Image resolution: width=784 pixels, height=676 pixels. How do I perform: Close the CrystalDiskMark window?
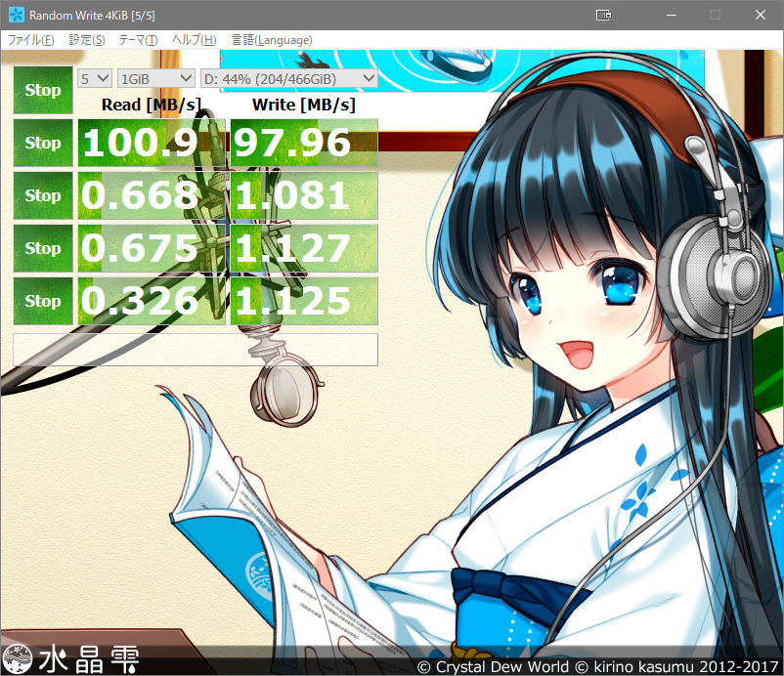click(761, 15)
